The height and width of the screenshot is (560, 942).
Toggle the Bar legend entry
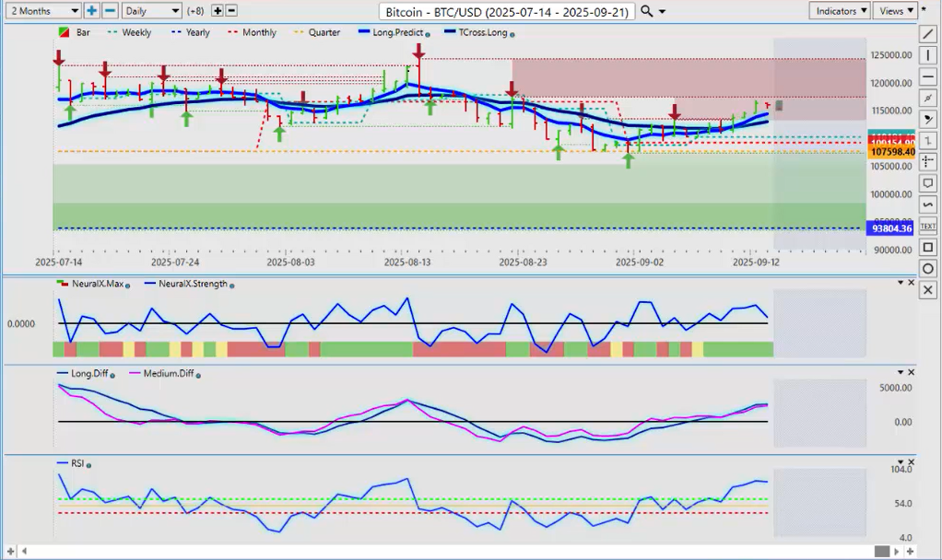[75, 32]
